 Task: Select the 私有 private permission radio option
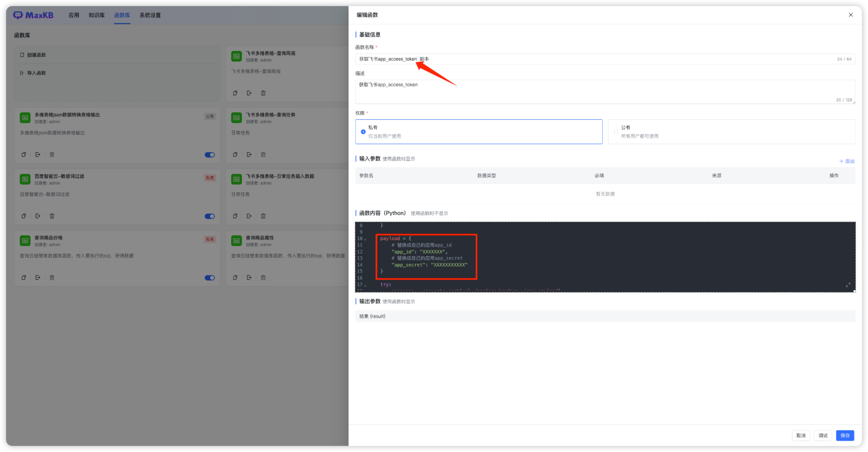coord(363,132)
